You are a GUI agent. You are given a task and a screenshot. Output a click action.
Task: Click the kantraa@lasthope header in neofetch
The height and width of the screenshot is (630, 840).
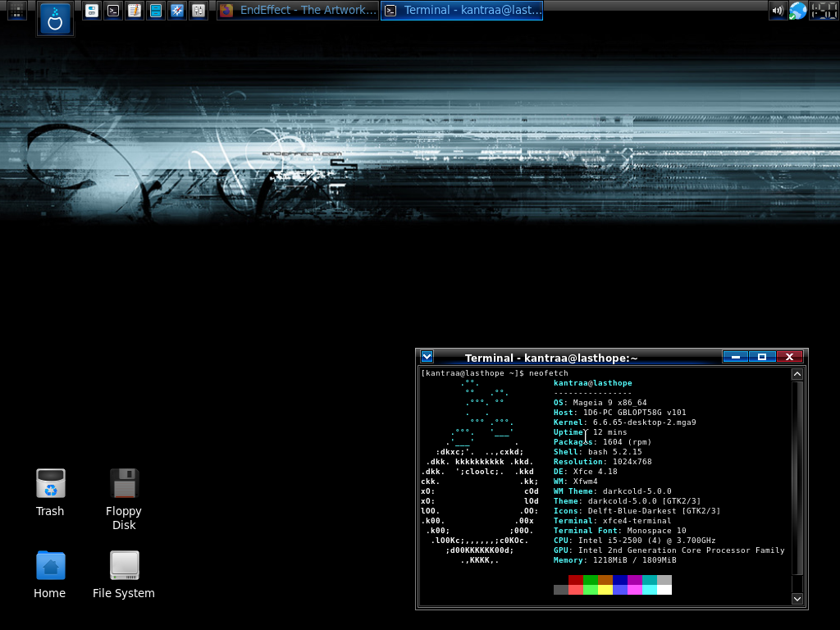(x=592, y=383)
